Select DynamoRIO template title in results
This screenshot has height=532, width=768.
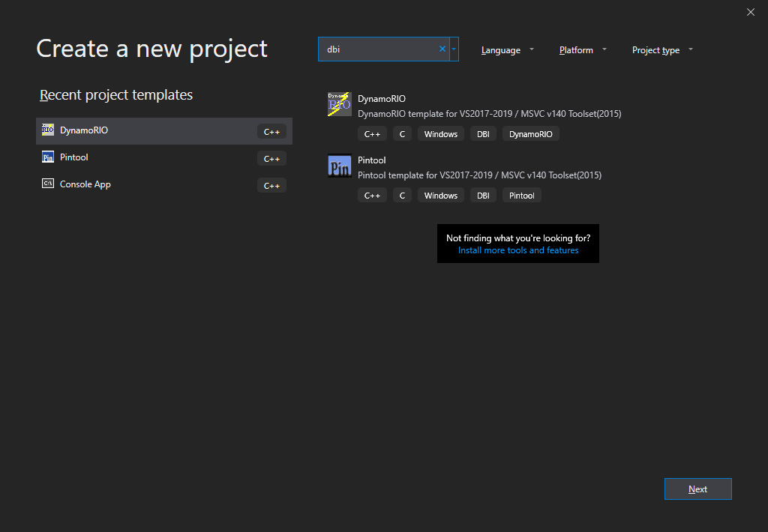[x=382, y=99]
